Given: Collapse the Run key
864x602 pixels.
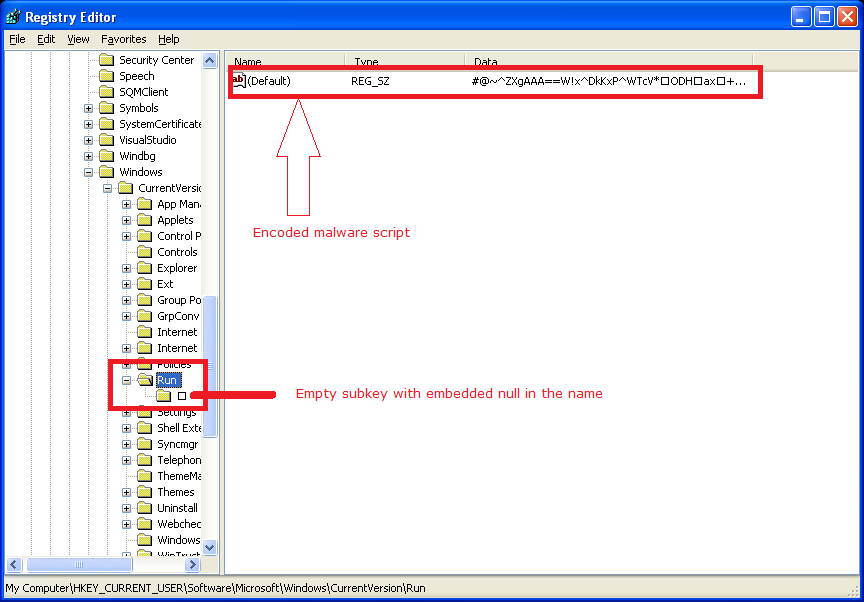Looking at the screenshot, I should (127, 380).
